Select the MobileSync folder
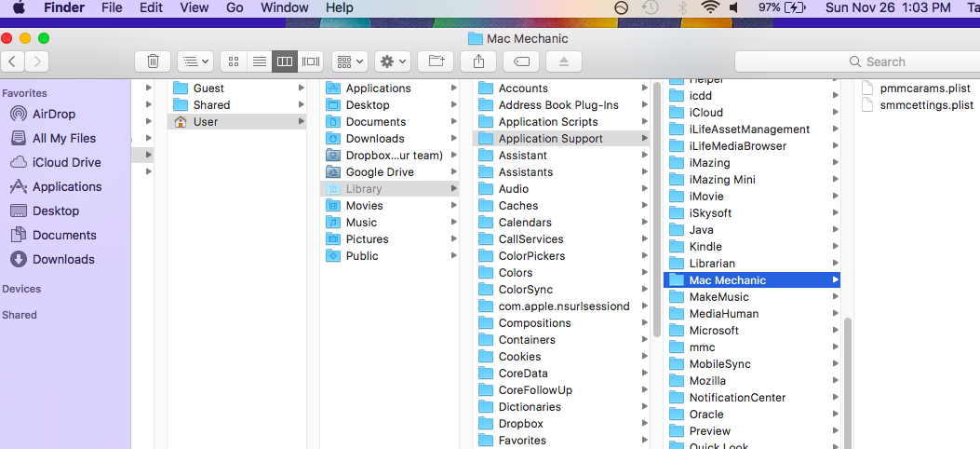 point(752,364)
